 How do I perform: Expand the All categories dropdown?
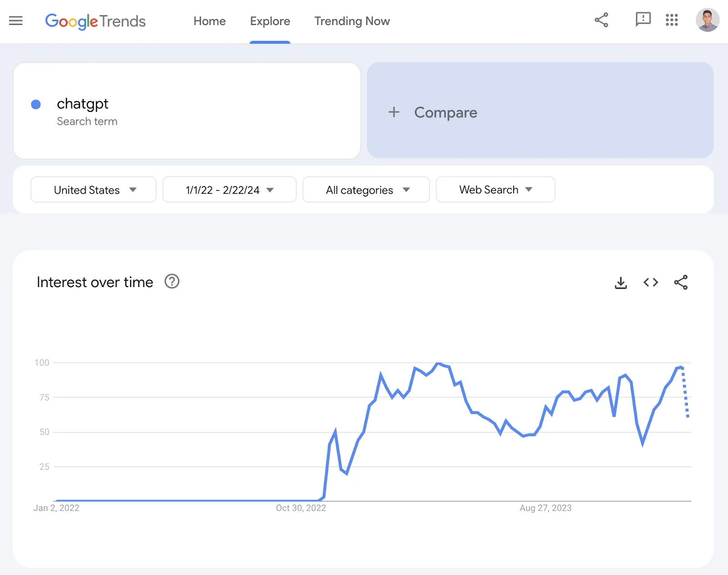pyautogui.click(x=366, y=190)
